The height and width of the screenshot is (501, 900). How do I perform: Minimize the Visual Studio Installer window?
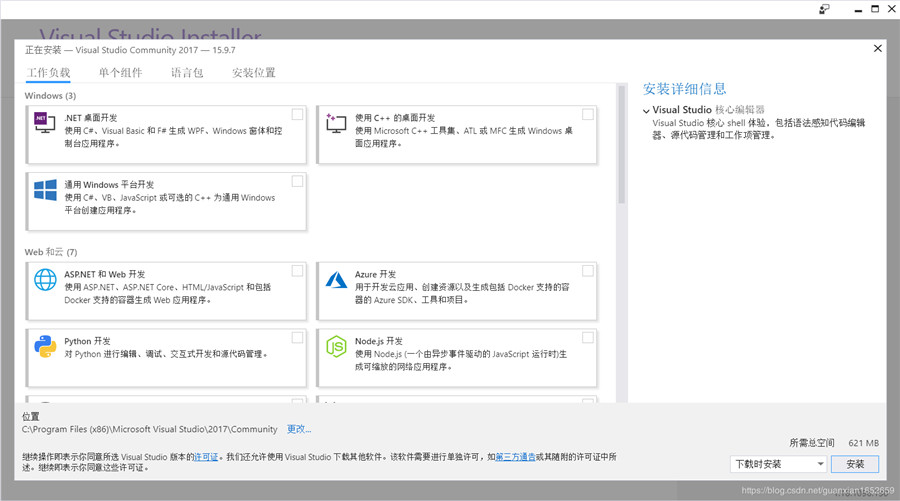858,9
